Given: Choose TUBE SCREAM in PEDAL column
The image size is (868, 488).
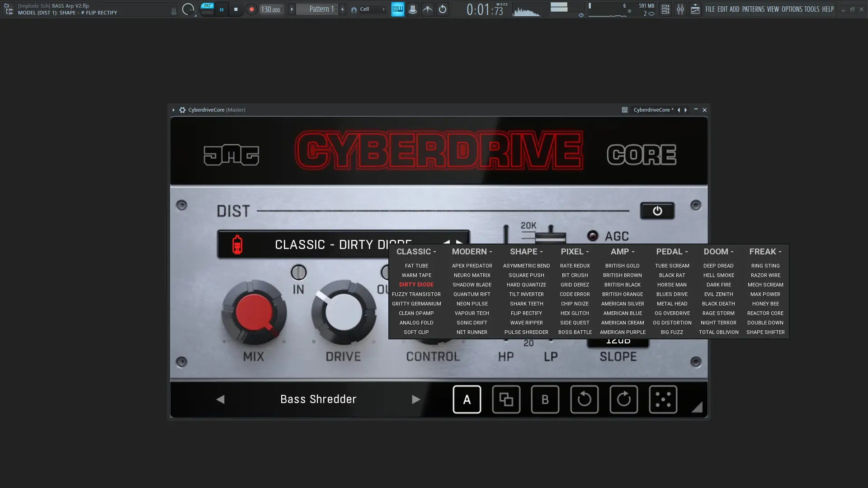Looking at the screenshot, I should [672, 266].
